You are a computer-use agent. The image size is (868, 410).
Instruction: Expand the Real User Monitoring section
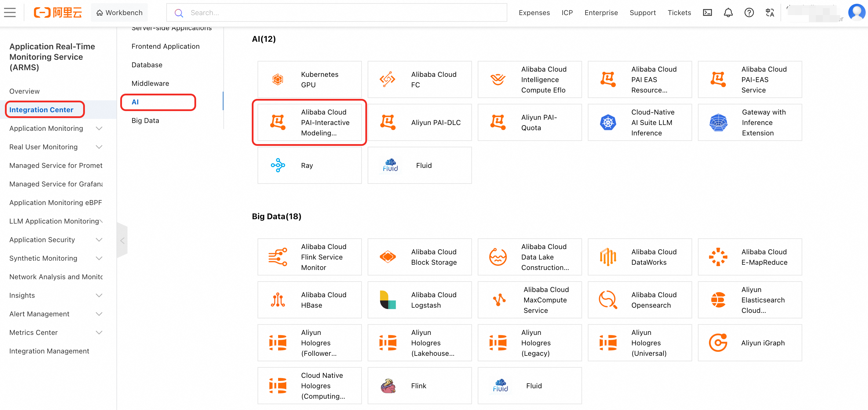coord(99,147)
